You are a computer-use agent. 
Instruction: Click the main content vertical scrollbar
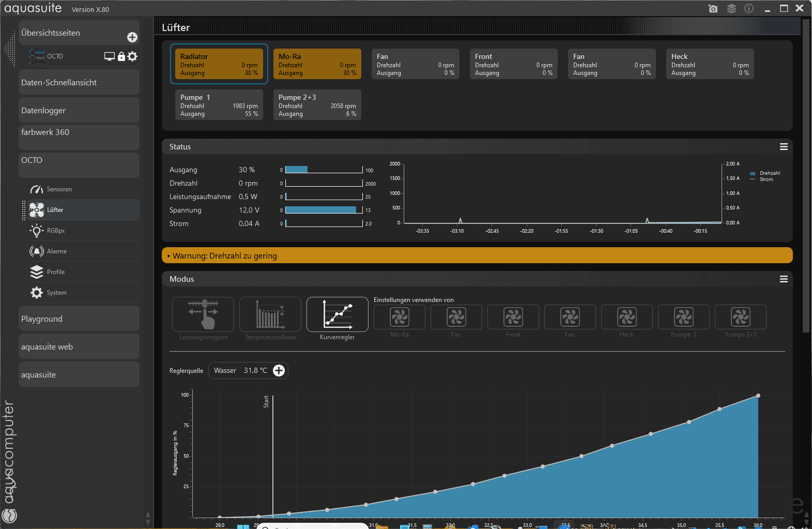[805, 176]
